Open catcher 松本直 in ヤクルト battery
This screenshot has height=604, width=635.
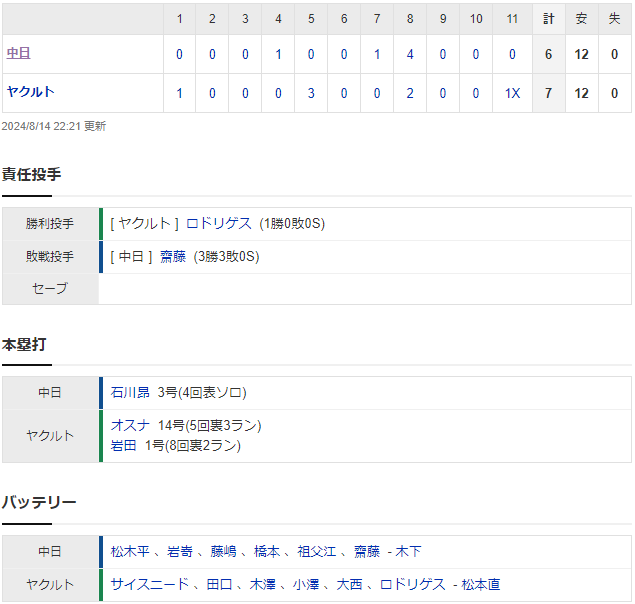[x=481, y=584]
